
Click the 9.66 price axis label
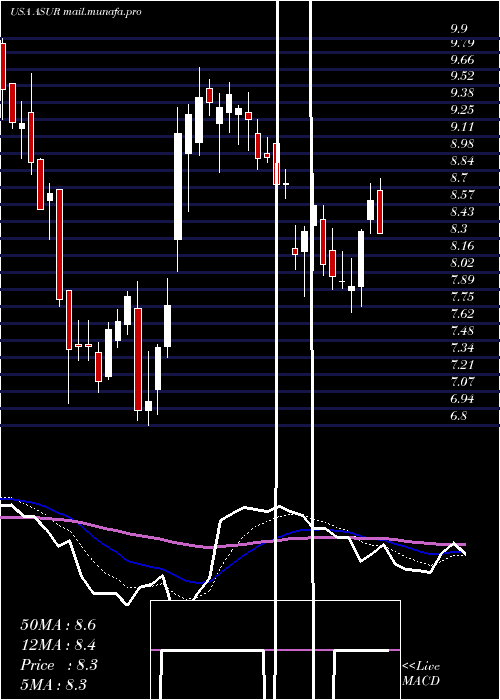[x=462, y=60]
